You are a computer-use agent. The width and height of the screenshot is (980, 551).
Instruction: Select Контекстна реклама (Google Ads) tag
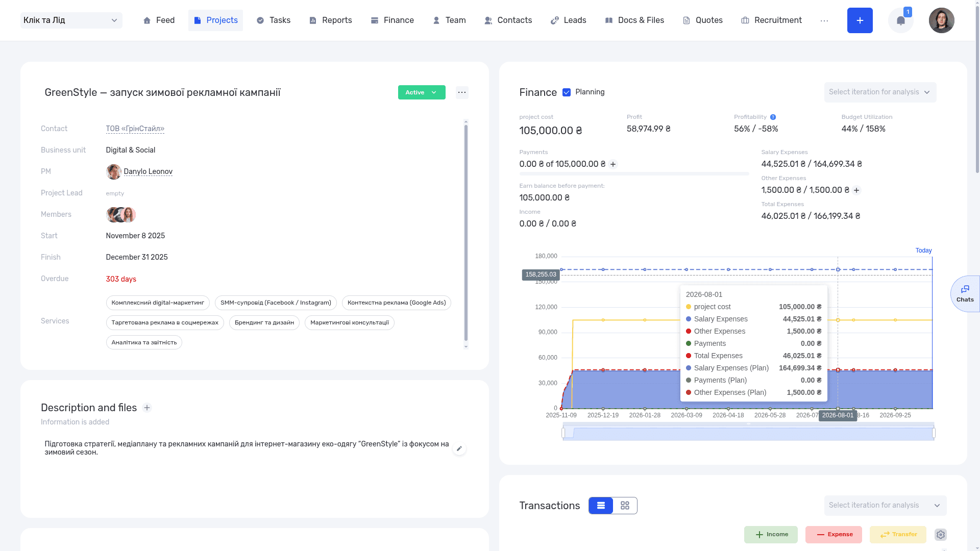pyautogui.click(x=397, y=303)
